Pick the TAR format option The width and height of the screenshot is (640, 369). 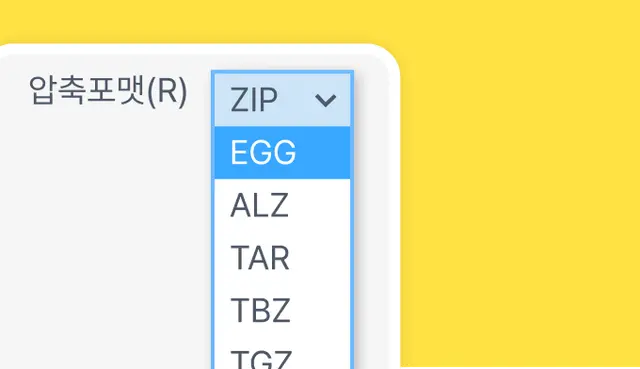282,257
